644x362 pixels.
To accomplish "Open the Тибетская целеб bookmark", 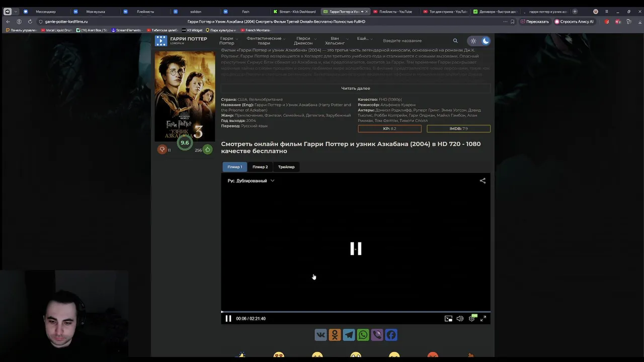I will click(162, 30).
